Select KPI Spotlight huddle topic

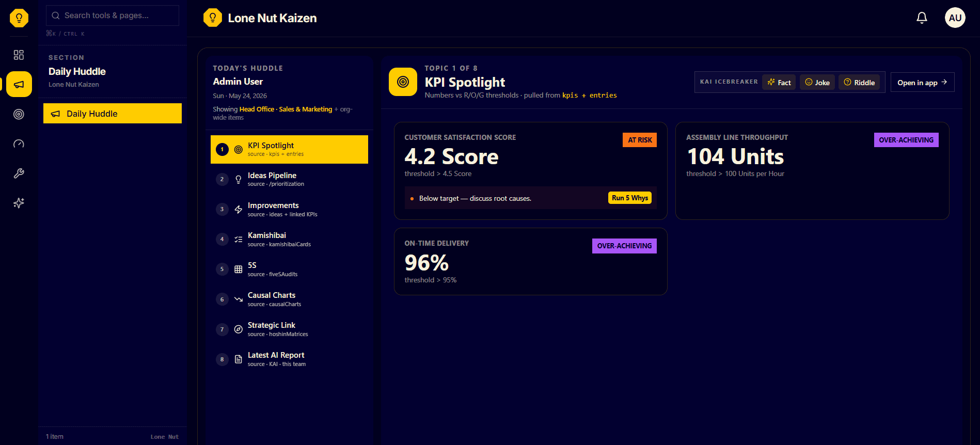(x=289, y=149)
